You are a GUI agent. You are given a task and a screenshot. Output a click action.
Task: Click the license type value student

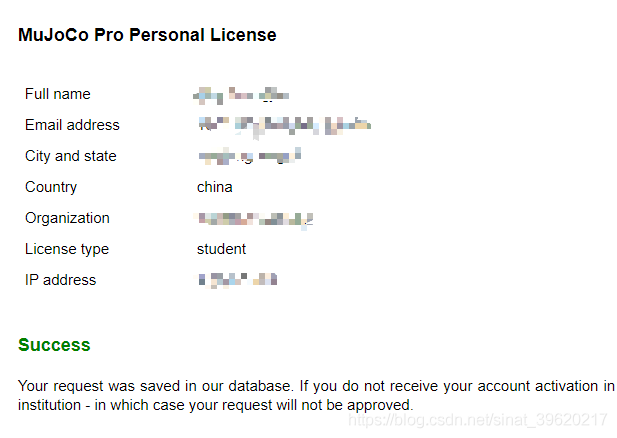[221, 249]
